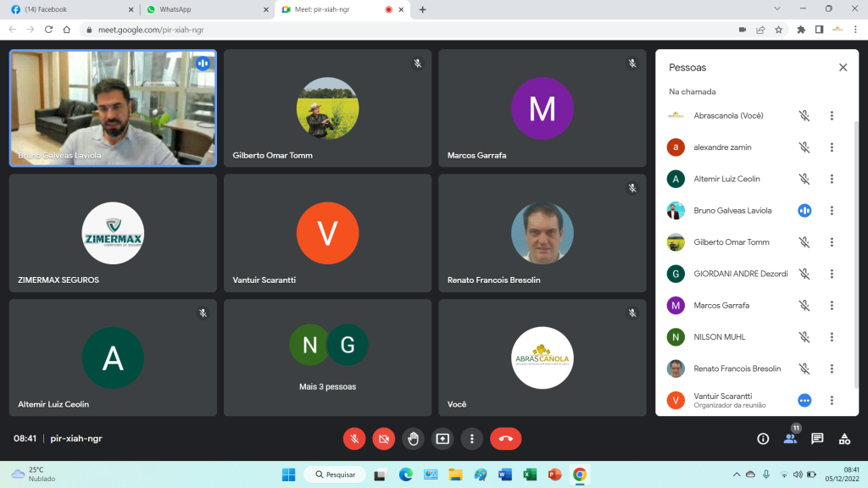Open options menu for Bruno Galveas Laviola

tap(832, 211)
